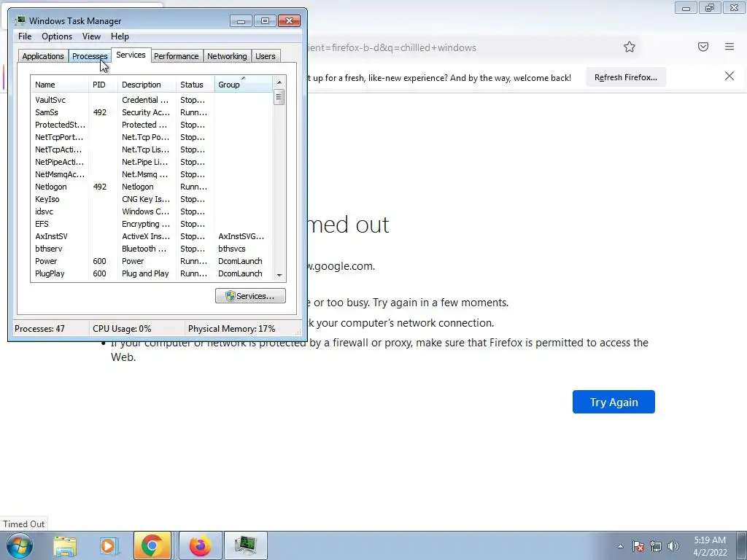
Task: Click Physical Memory: 17% in status bar
Action: (x=231, y=329)
